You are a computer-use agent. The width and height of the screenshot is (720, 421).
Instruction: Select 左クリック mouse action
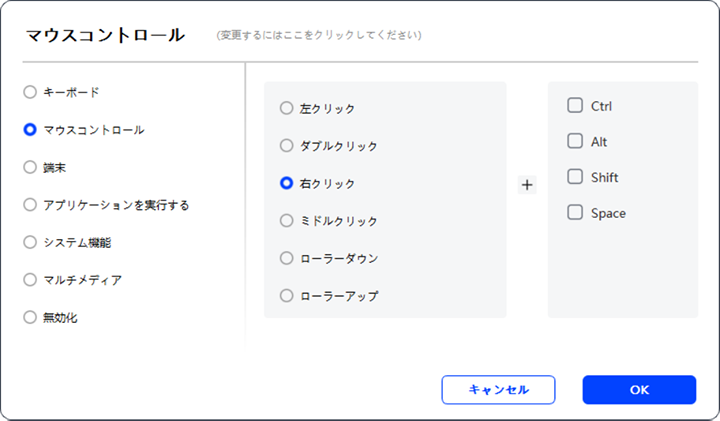(x=287, y=108)
